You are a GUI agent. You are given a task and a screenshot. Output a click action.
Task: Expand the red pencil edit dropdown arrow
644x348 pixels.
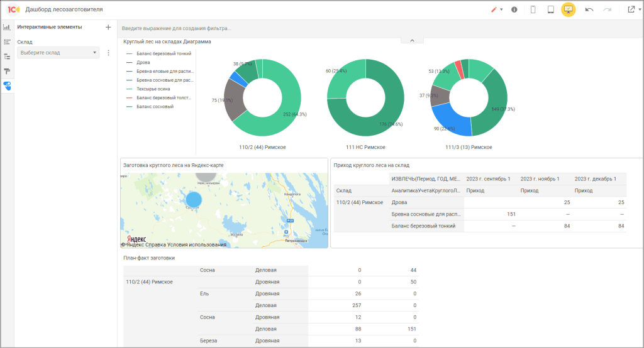(x=501, y=10)
